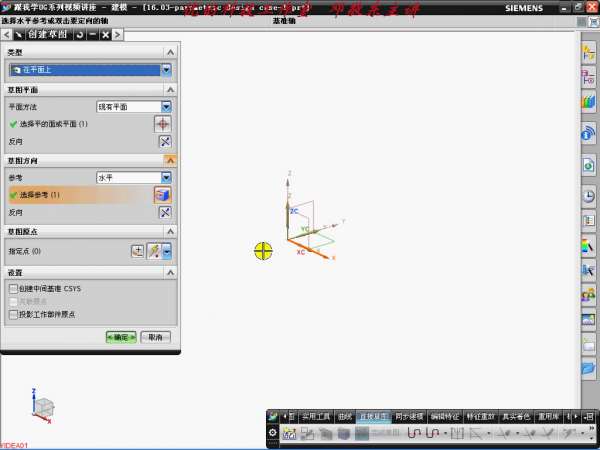Open the Internet Explorer icon in right sidebar
The width and height of the screenshot is (600, 450).
[588, 133]
